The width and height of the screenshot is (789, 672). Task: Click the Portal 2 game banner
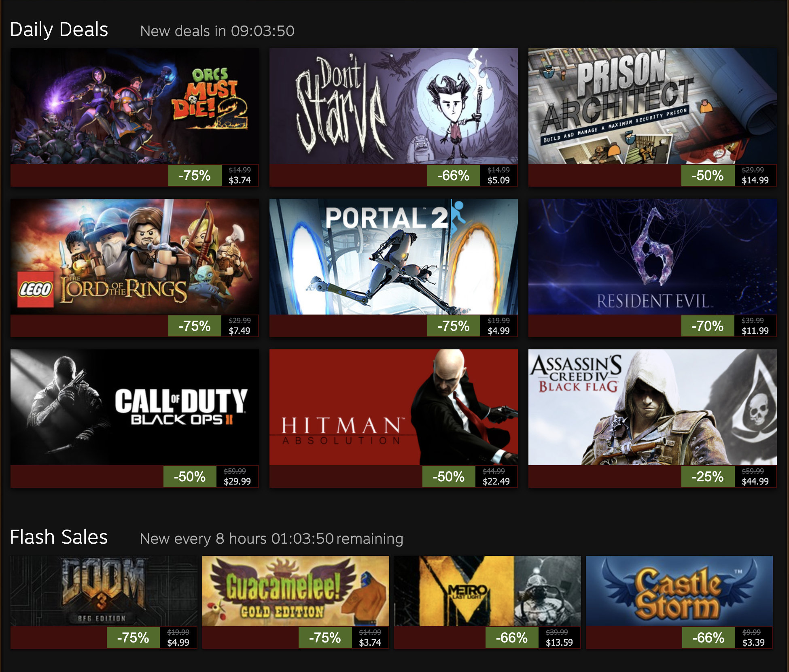[x=393, y=257]
